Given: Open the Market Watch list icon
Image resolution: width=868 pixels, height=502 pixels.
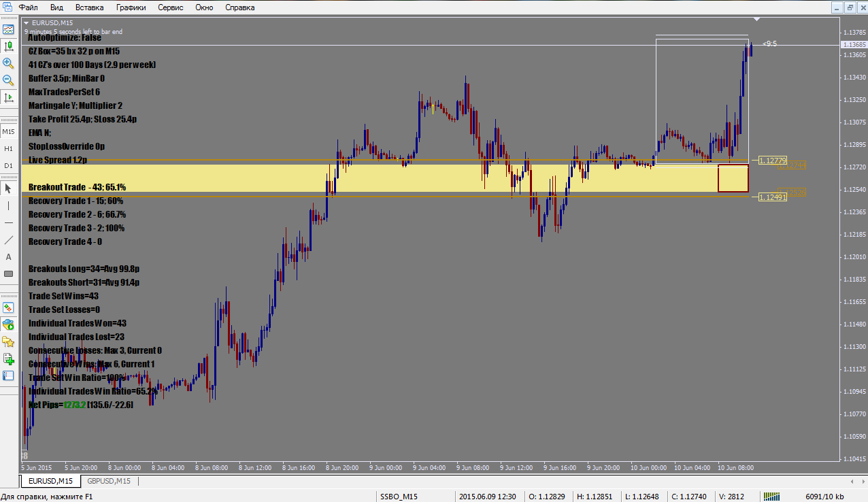Looking at the screenshot, I should pyautogui.click(x=8, y=375).
